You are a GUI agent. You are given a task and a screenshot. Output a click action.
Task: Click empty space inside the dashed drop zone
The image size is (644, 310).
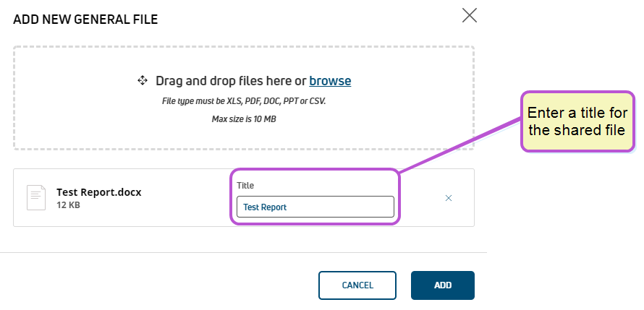(x=82, y=123)
